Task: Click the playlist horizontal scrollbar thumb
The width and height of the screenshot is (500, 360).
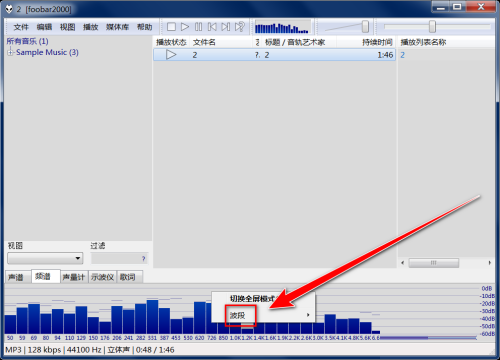Action: click(434, 263)
